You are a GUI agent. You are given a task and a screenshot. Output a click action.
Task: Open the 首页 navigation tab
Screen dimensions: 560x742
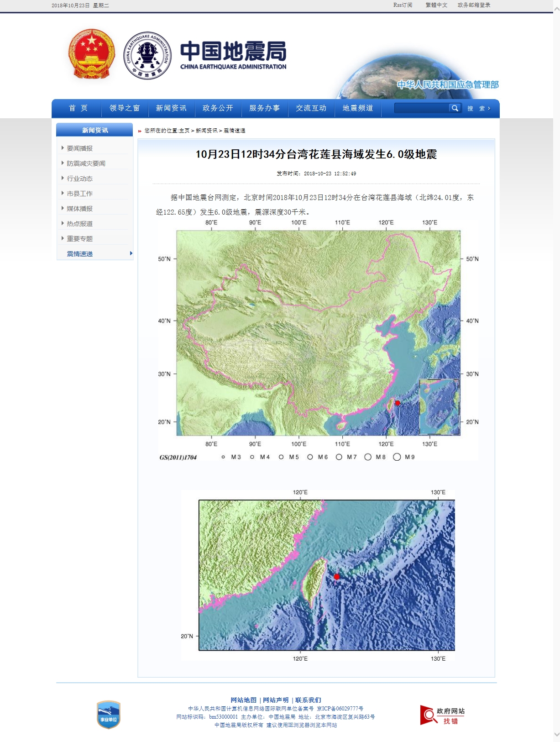pos(78,108)
